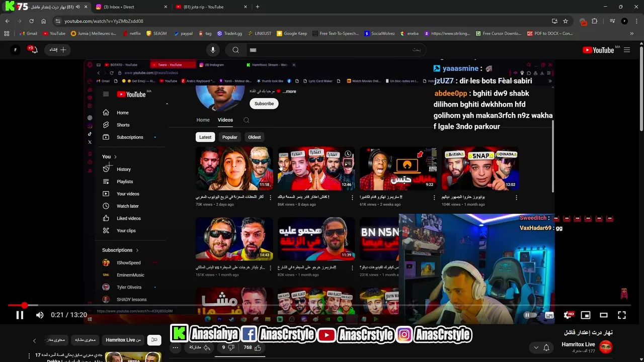Expand the 'You' chevron in the streamed sidebar
Screen dimensions: 644x362
coord(115,157)
